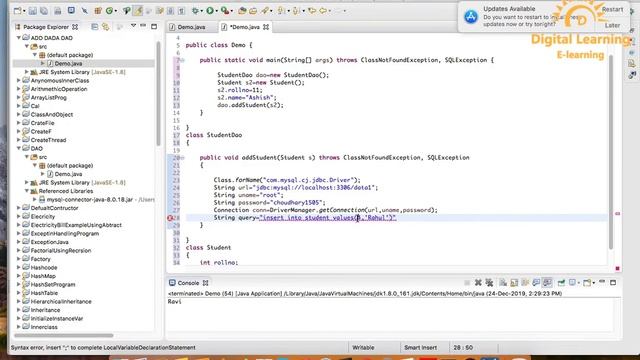
Task: Click Remove All Terminated Launches in Console
Action: click(x=489, y=282)
